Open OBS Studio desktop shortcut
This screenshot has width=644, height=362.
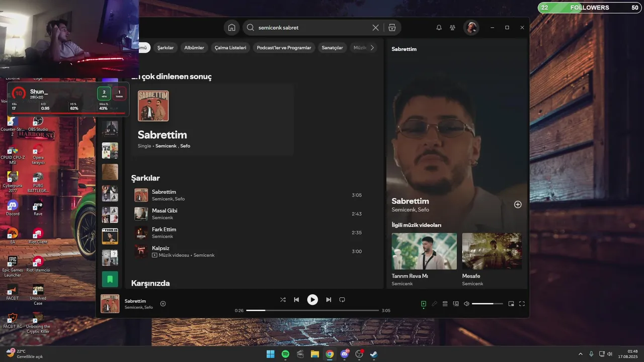coord(38,125)
